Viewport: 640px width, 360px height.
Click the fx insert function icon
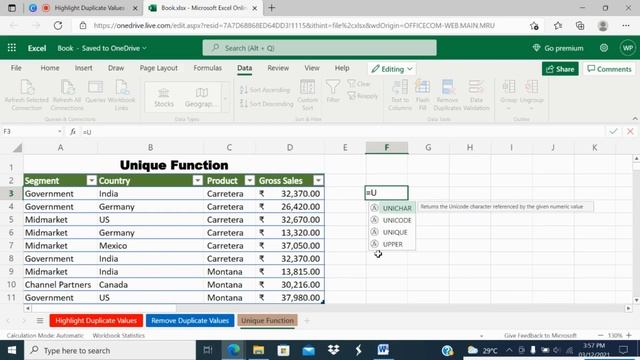click(x=73, y=131)
